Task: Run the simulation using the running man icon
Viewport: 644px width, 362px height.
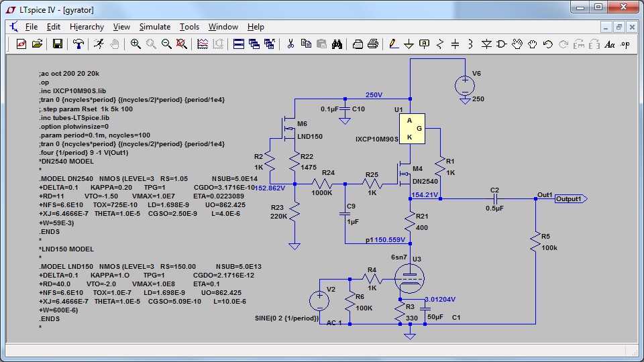Action: 99,44
